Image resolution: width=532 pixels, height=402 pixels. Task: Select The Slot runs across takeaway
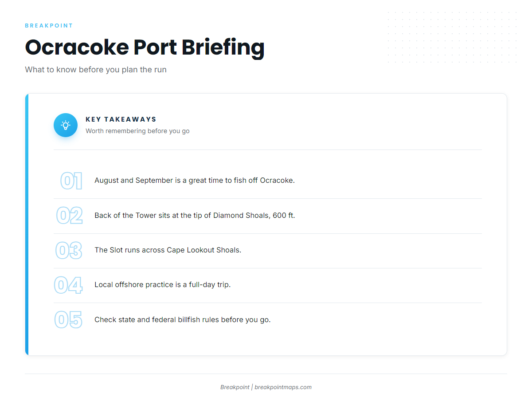point(168,250)
